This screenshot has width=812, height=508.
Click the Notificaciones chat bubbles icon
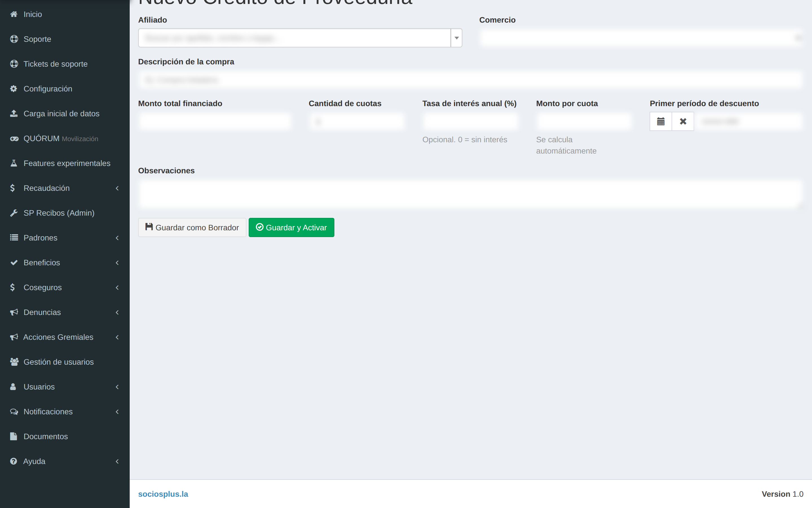tap(14, 411)
